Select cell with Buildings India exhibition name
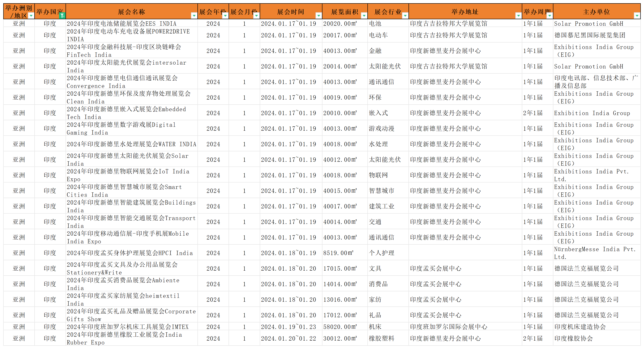Screen dimensions: 644x349 [x=132, y=206]
